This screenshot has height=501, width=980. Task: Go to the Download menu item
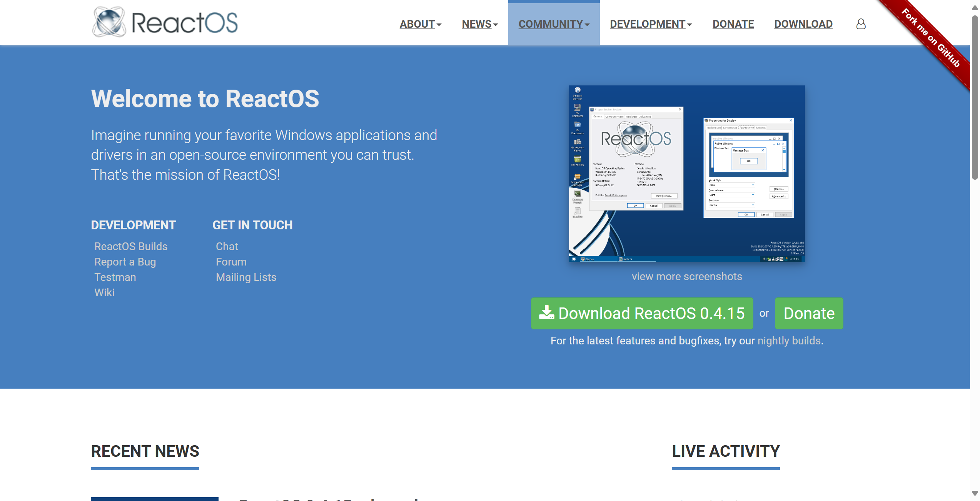(803, 24)
